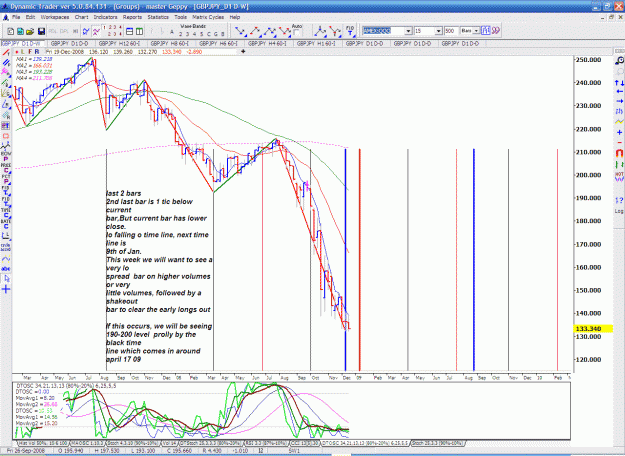
Task: Click wave band letter G
Action: point(216,34)
